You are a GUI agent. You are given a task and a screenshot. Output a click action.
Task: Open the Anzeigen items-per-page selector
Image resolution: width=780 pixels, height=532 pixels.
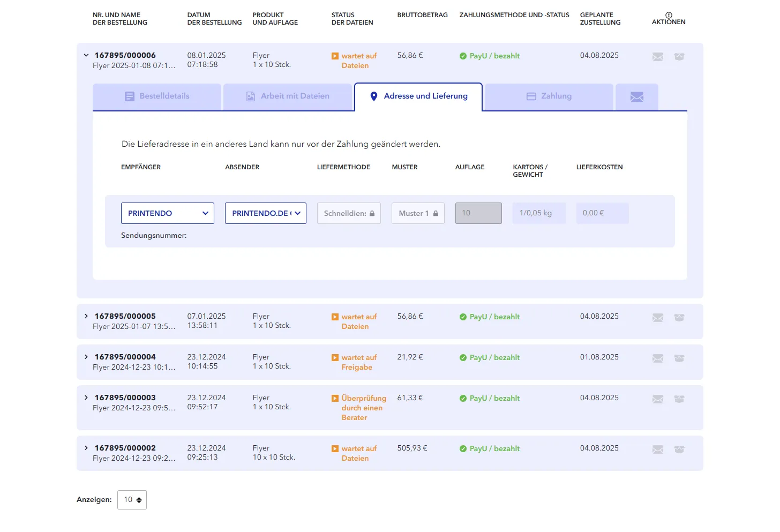click(x=132, y=500)
